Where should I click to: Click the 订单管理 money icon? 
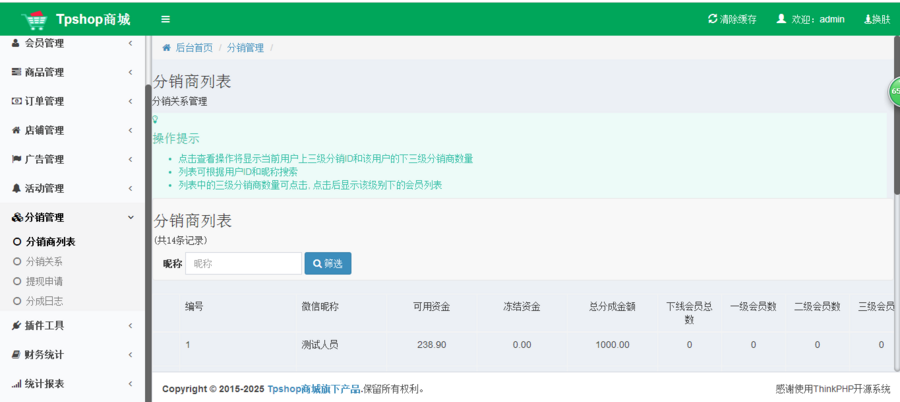point(16,101)
